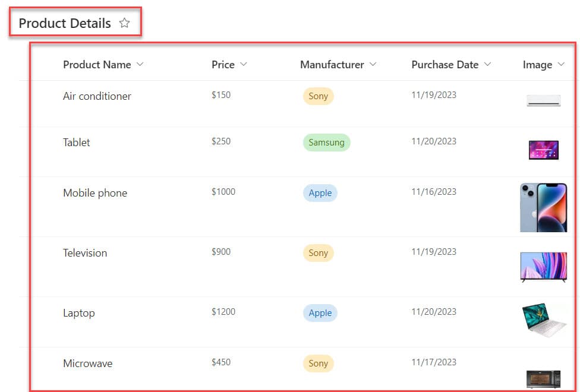Select Laptop's 11/20/2023 purchase date

pos(434,312)
